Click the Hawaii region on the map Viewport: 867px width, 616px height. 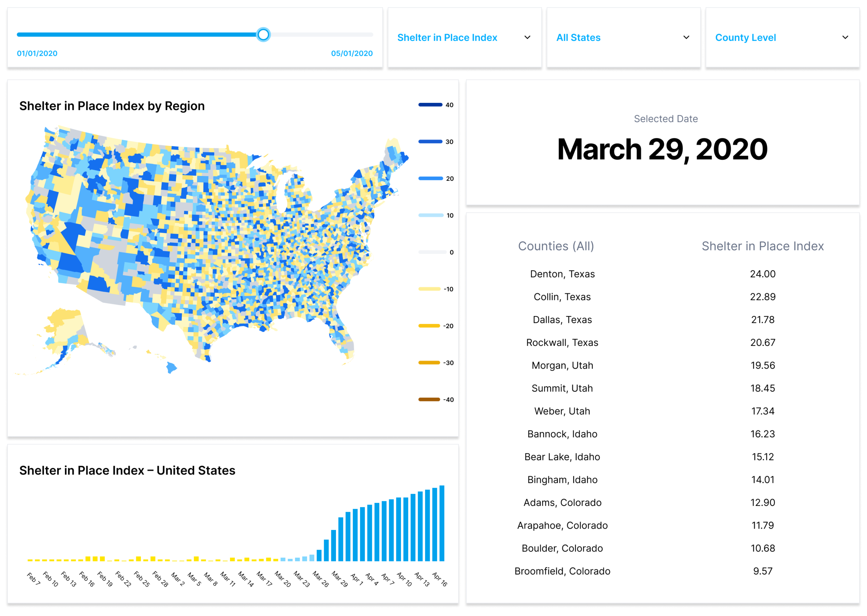click(x=171, y=367)
